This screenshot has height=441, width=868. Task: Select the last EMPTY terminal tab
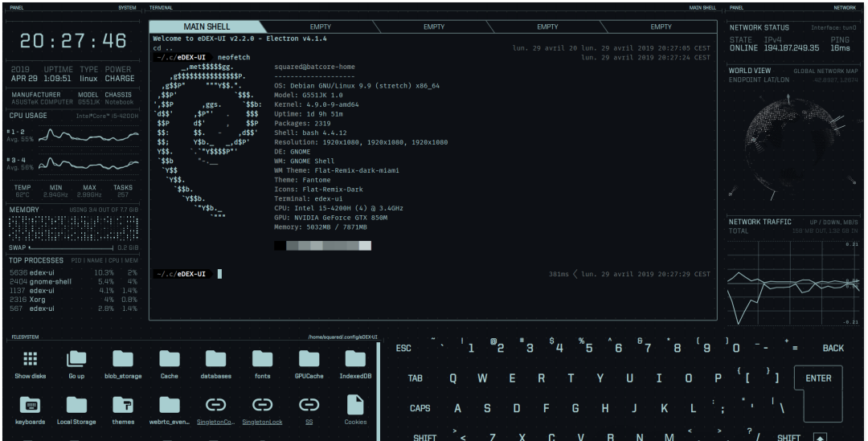point(661,27)
